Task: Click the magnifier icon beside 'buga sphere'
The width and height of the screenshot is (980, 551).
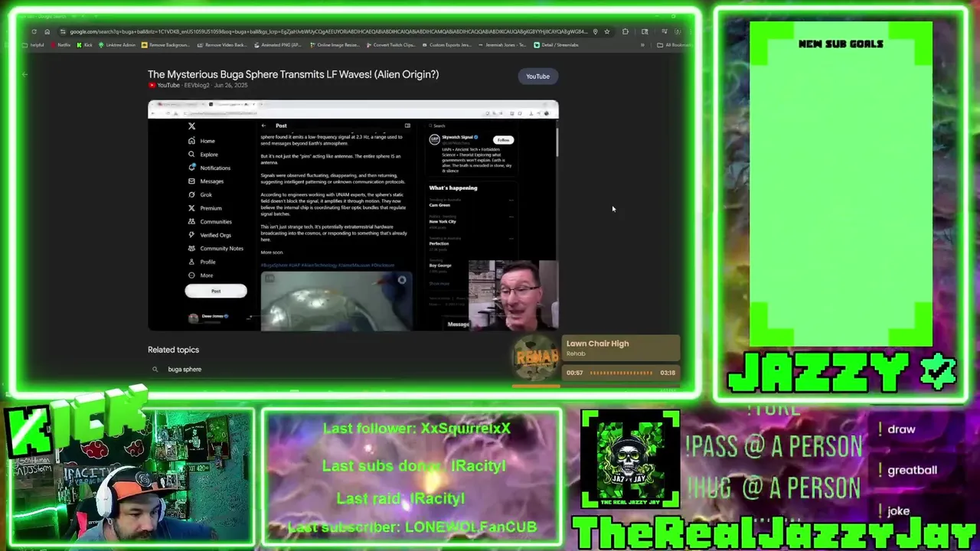Action: 155,369
